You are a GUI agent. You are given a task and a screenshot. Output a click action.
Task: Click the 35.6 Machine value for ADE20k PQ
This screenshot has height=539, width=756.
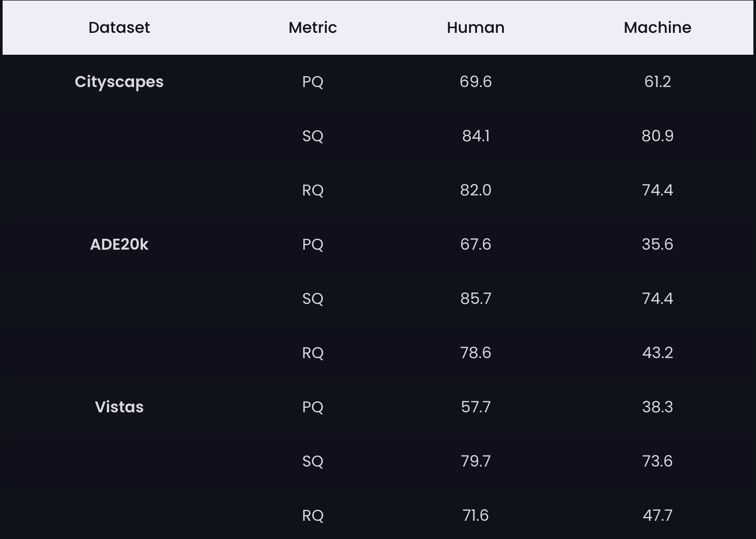click(x=657, y=244)
